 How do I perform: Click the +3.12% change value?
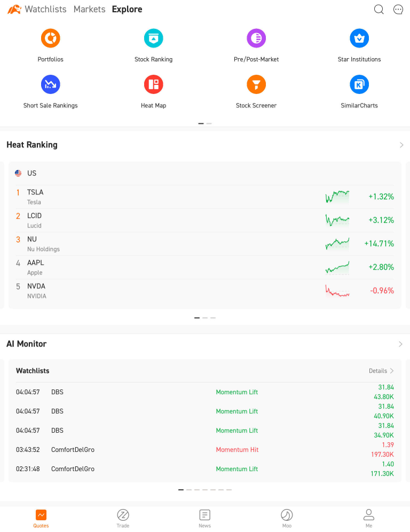tap(381, 220)
